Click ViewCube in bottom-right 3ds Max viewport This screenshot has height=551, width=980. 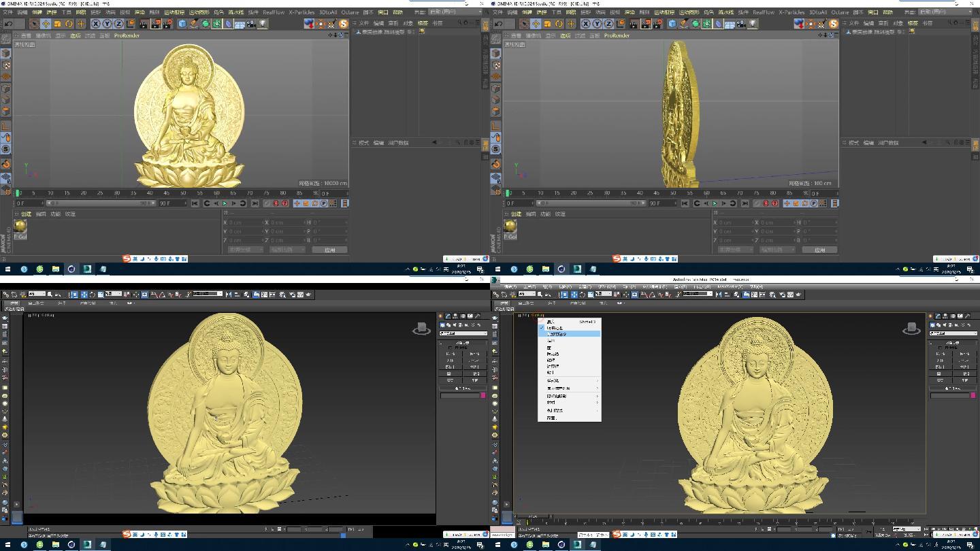coord(911,329)
